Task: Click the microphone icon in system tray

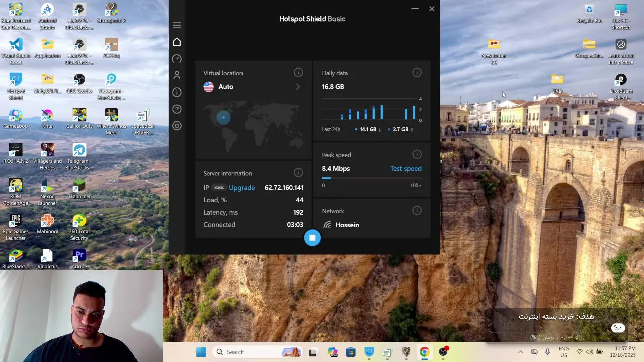Action: coord(548,352)
